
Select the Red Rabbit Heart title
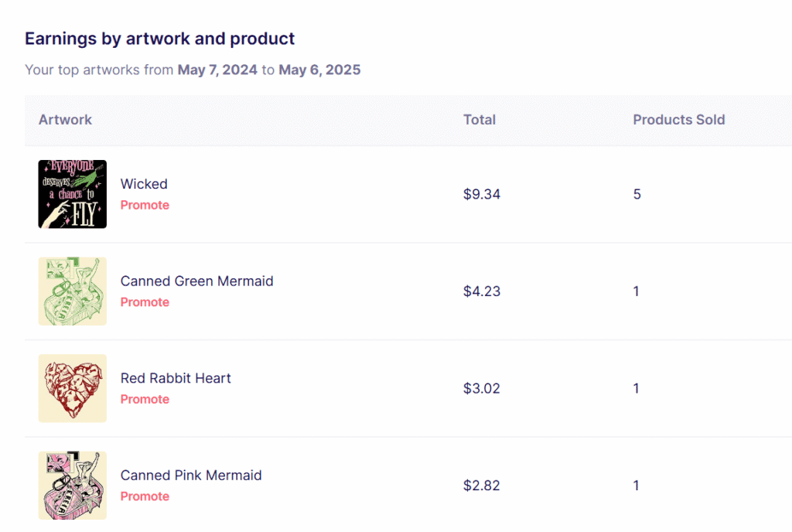click(176, 378)
